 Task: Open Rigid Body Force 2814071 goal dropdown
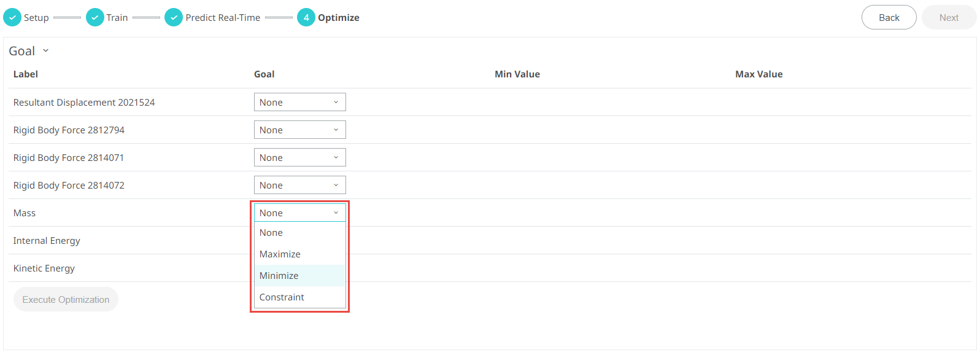(299, 158)
